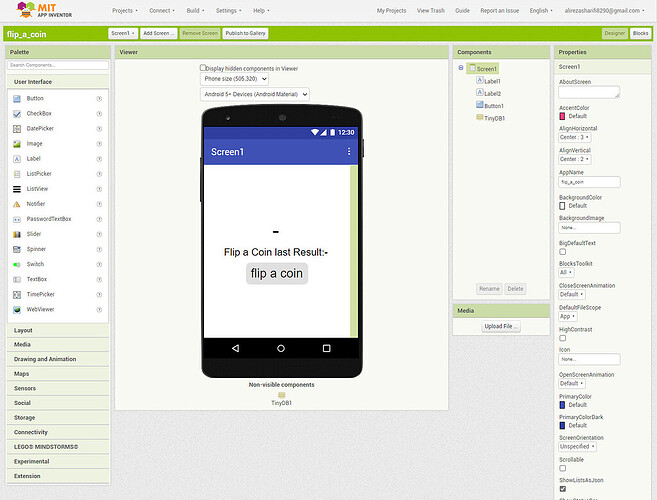Collapse the Screen1 tree node
The height and width of the screenshot is (500, 657).
point(461,67)
